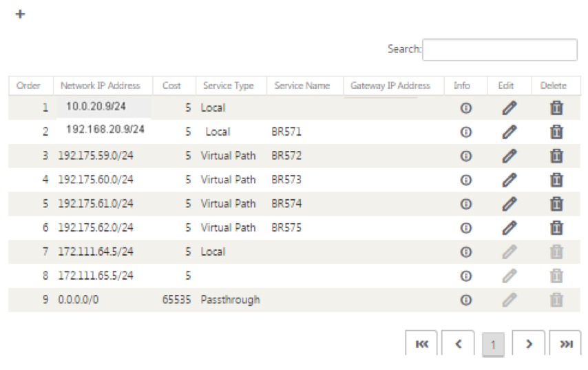Select the 192.175.60.0/24 cell
The width and height of the screenshot is (588, 370).
96,180
